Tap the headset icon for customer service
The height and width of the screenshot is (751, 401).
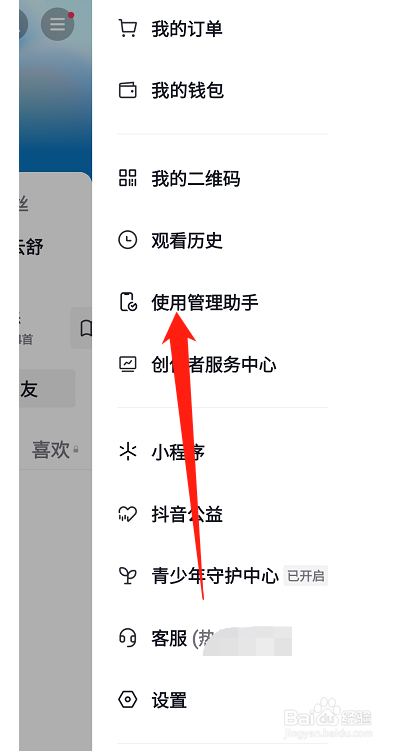tap(127, 638)
